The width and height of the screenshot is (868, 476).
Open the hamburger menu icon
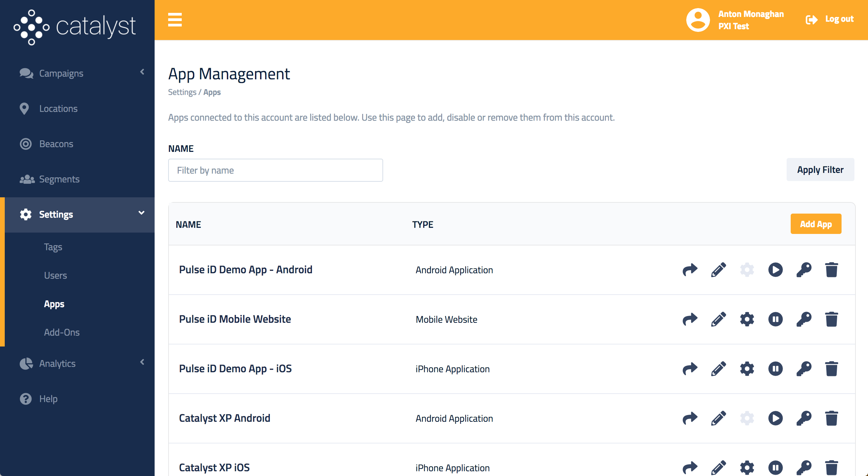pos(175,20)
